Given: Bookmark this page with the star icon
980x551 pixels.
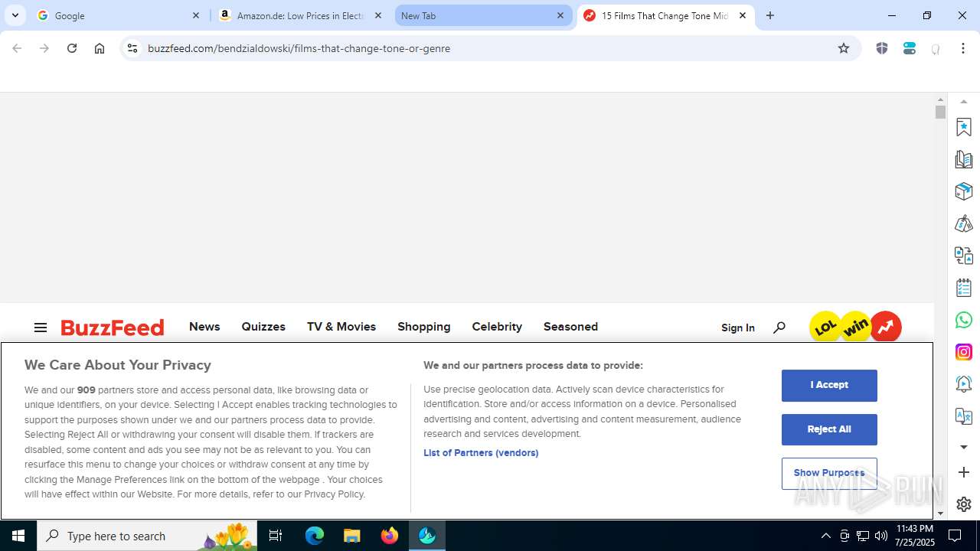Looking at the screenshot, I should 844,48.
